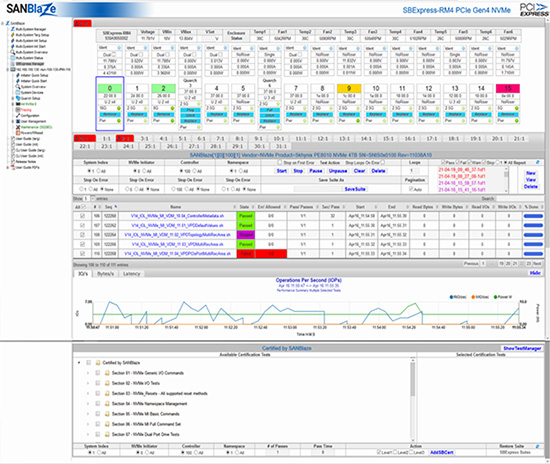Expand the User Guide PDFs node
The height and width of the screenshot is (464, 550).
point(8,167)
